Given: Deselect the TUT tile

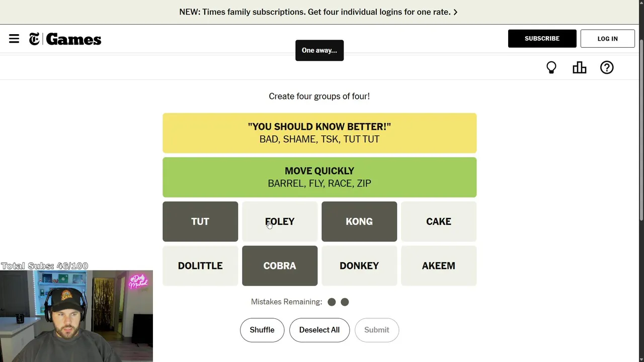Looking at the screenshot, I should 200,221.
